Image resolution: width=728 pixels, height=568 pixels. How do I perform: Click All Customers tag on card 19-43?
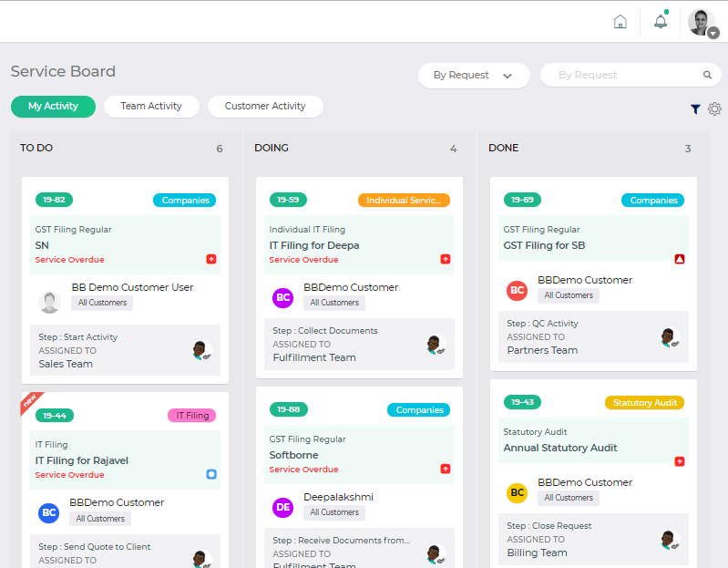click(569, 498)
